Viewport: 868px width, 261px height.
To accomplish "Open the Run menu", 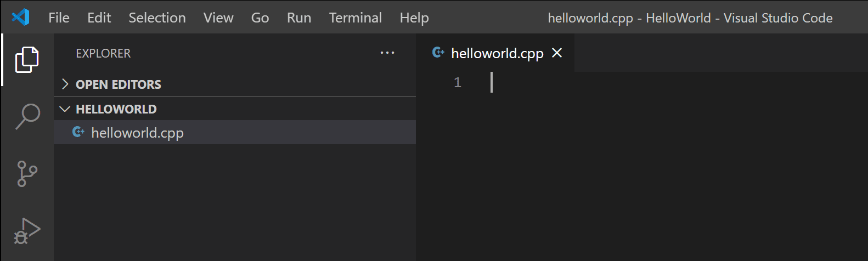I will pyautogui.click(x=298, y=18).
